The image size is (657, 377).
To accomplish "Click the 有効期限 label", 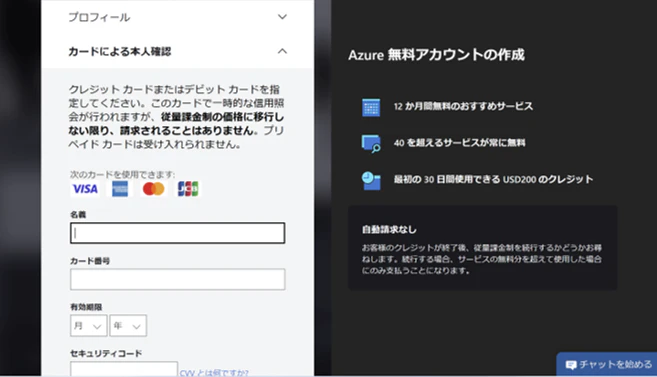I will tap(86, 307).
